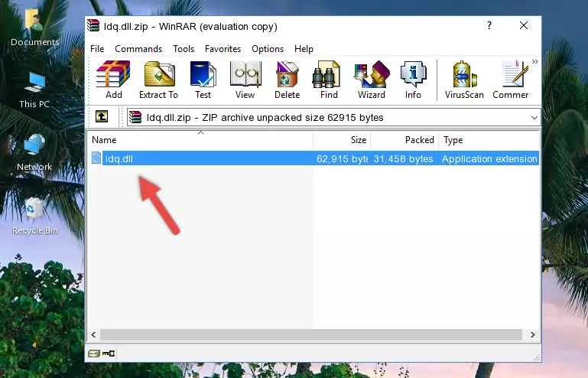Expand the toolbar overflow chevron
This screenshot has height=378, width=588.
535,61
